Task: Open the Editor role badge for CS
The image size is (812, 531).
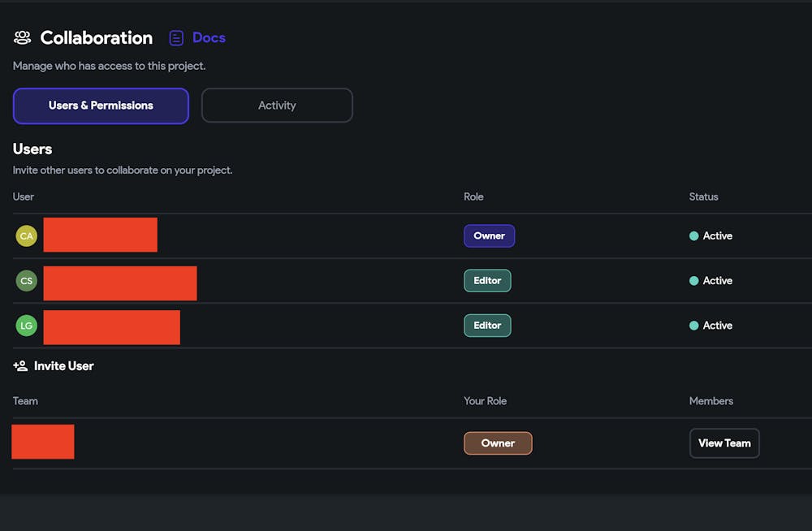Action: point(487,281)
